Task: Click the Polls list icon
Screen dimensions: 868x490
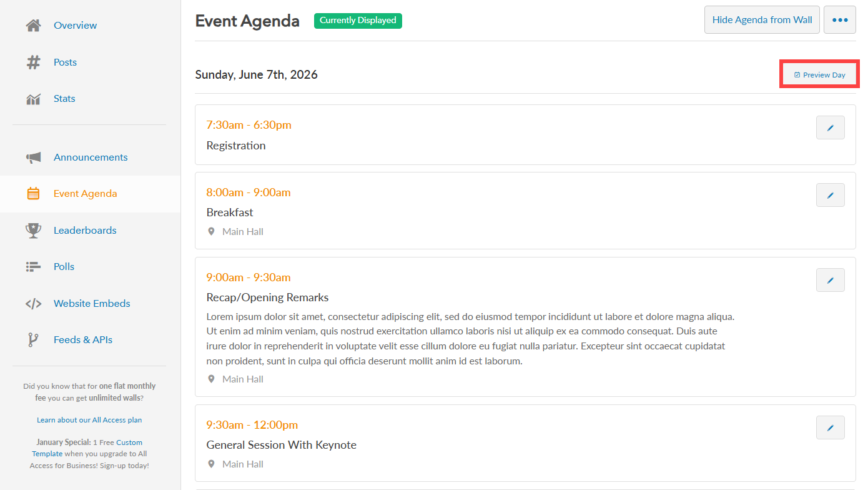Action: (33, 267)
